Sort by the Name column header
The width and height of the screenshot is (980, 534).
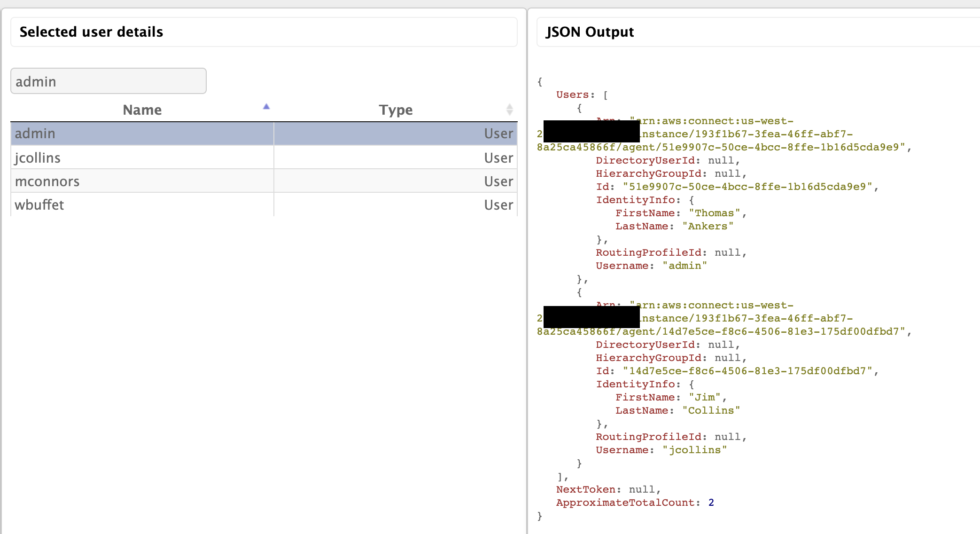coord(142,110)
